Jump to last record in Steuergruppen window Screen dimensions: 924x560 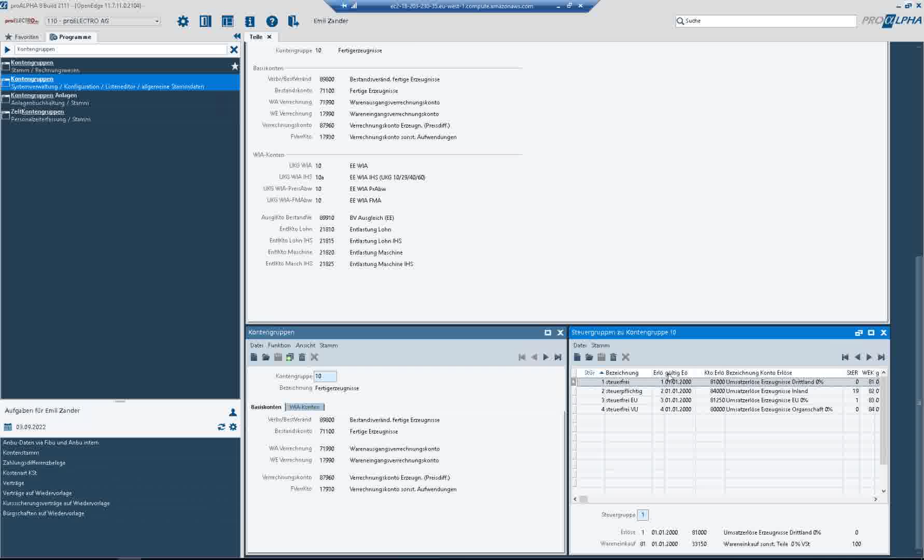[x=881, y=357]
